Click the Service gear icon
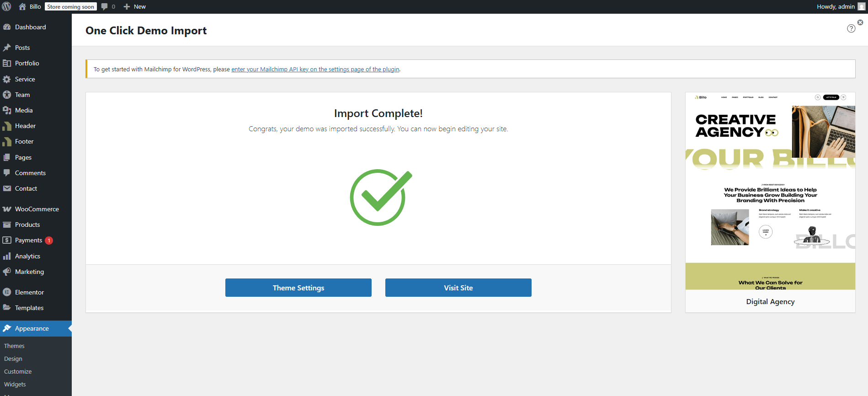868x396 pixels. [7, 79]
